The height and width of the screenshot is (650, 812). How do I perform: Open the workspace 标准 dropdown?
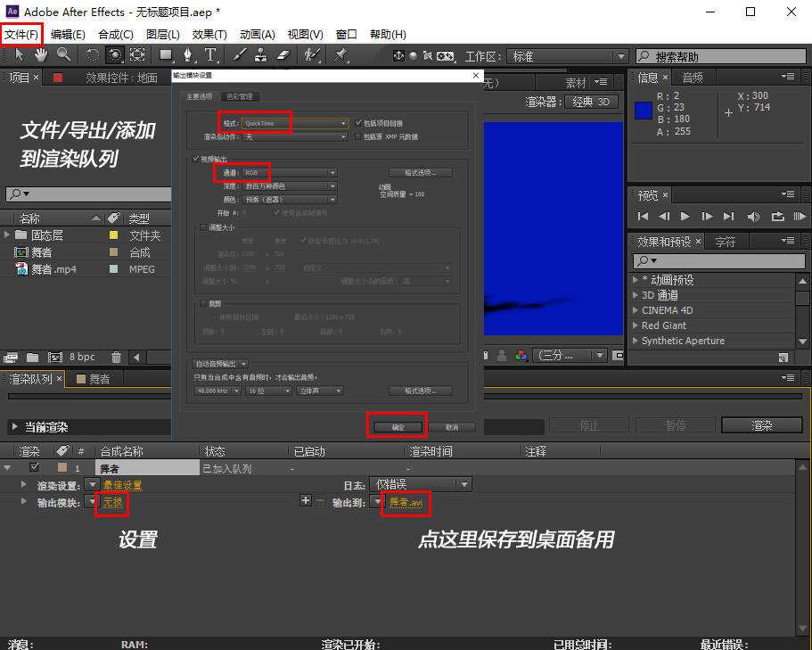567,56
